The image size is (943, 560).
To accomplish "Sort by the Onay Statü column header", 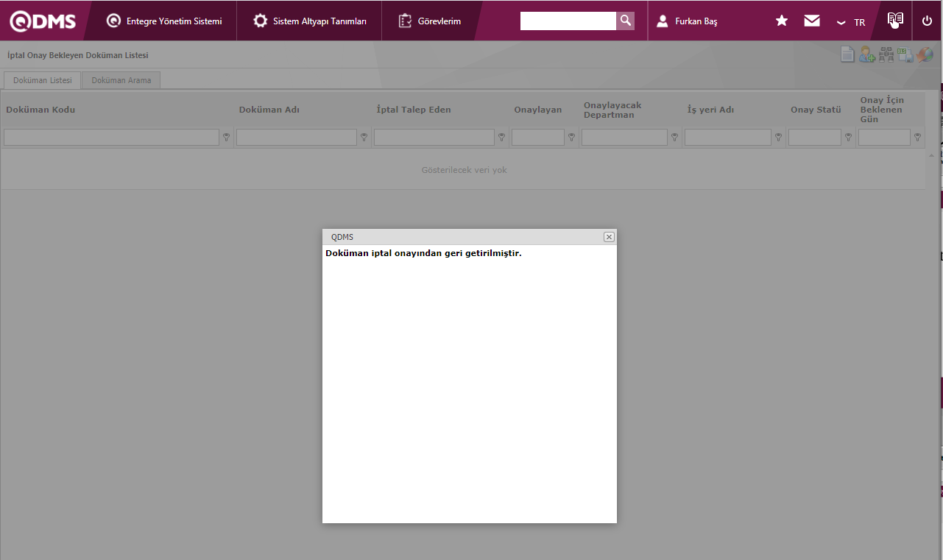I will [816, 110].
